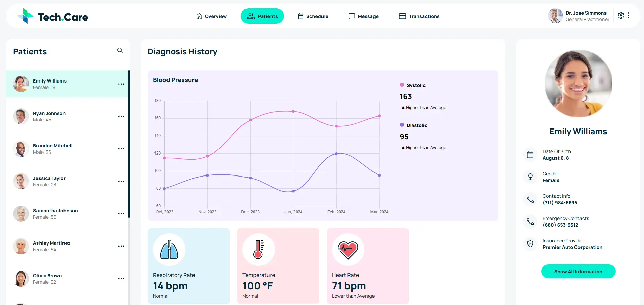Click diastolic data point at Feb, 2024
644x305 pixels.
click(x=336, y=154)
